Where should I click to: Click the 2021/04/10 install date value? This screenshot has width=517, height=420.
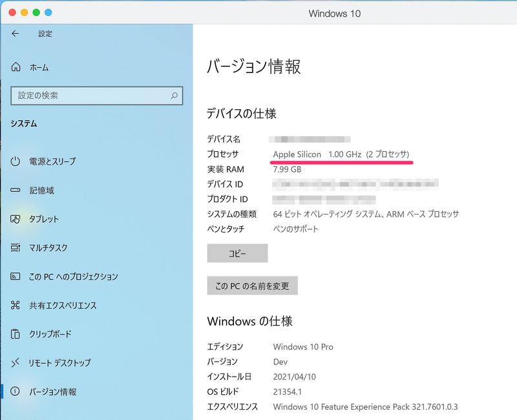tap(294, 377)
